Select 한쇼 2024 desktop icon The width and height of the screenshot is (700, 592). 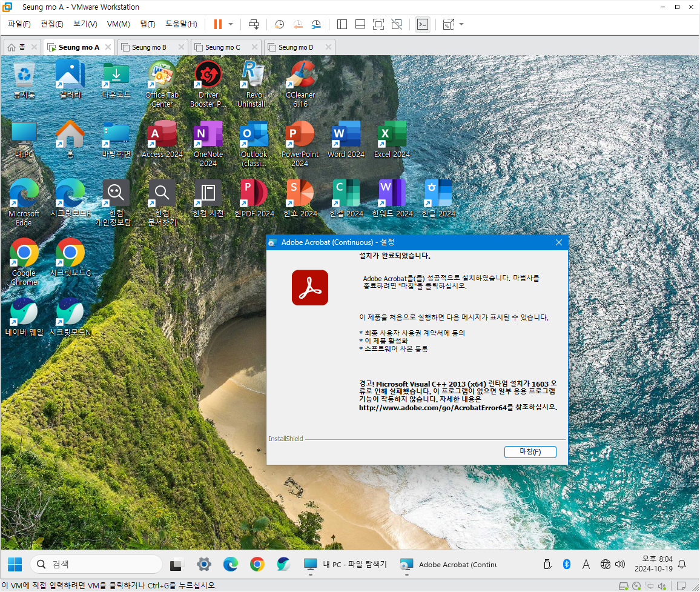[x=300, y=199]
